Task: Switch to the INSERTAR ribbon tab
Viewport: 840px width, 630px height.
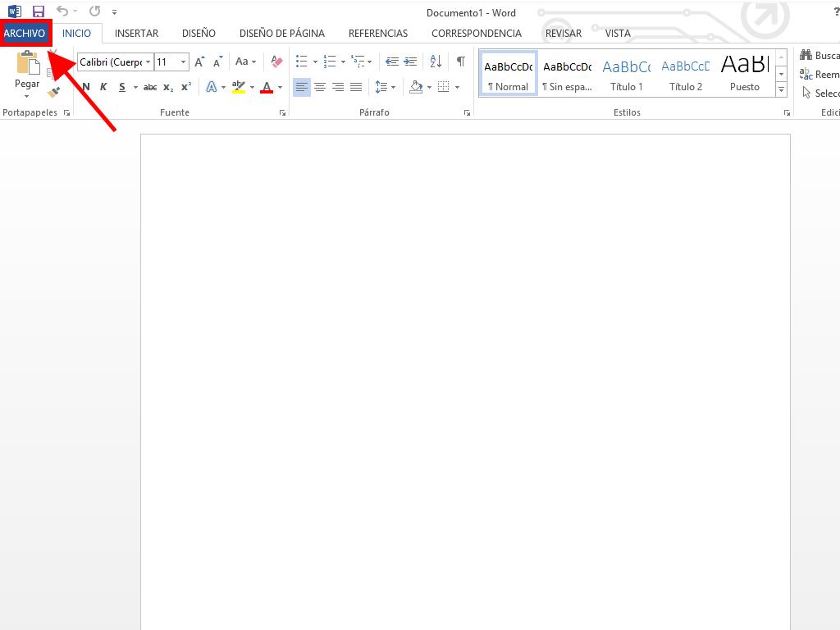Action: 136,34
